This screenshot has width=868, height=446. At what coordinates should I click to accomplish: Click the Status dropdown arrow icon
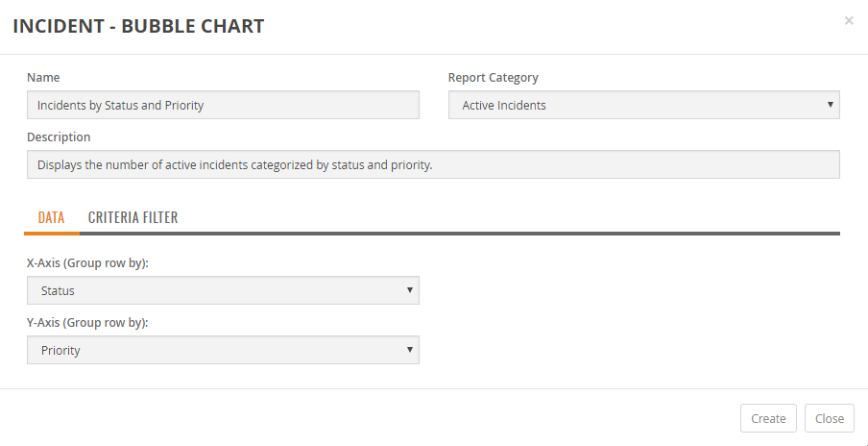(410, 289)
